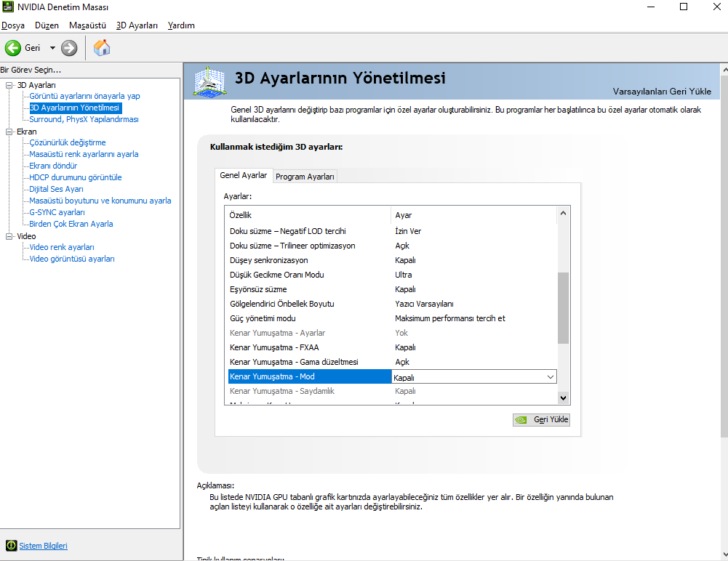Select 3D Ayarlarının Yönetilmesi tree item
The height and width of the screenshot is (561, 728).
tap(74, 108)
